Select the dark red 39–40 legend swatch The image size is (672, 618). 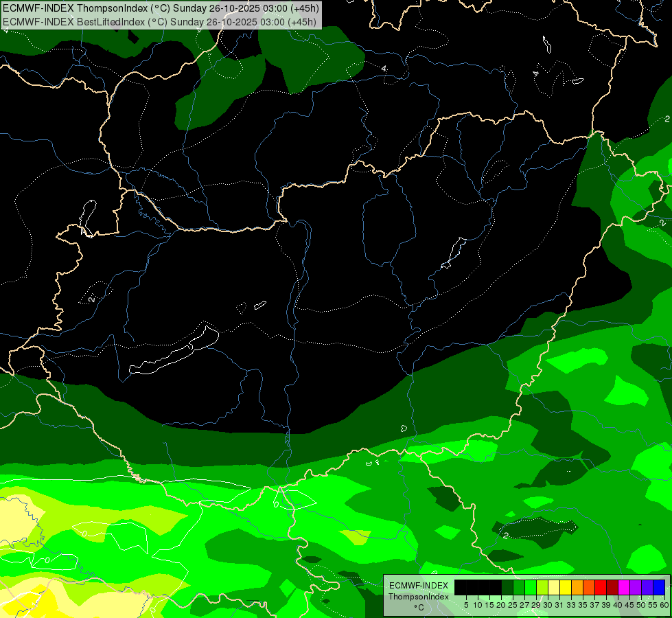point(612,587)
